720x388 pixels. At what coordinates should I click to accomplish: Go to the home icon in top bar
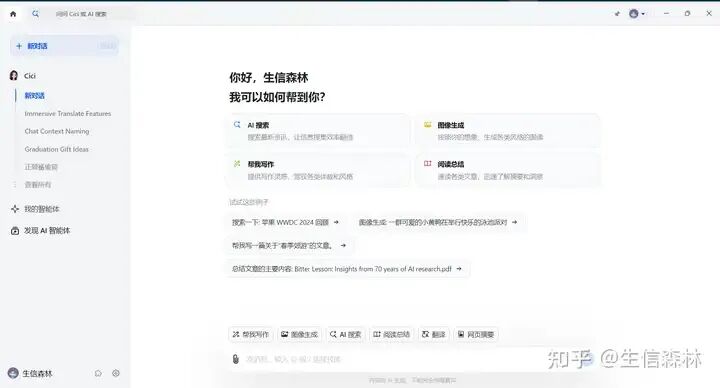pyautogui.click(x=13, y=14)
